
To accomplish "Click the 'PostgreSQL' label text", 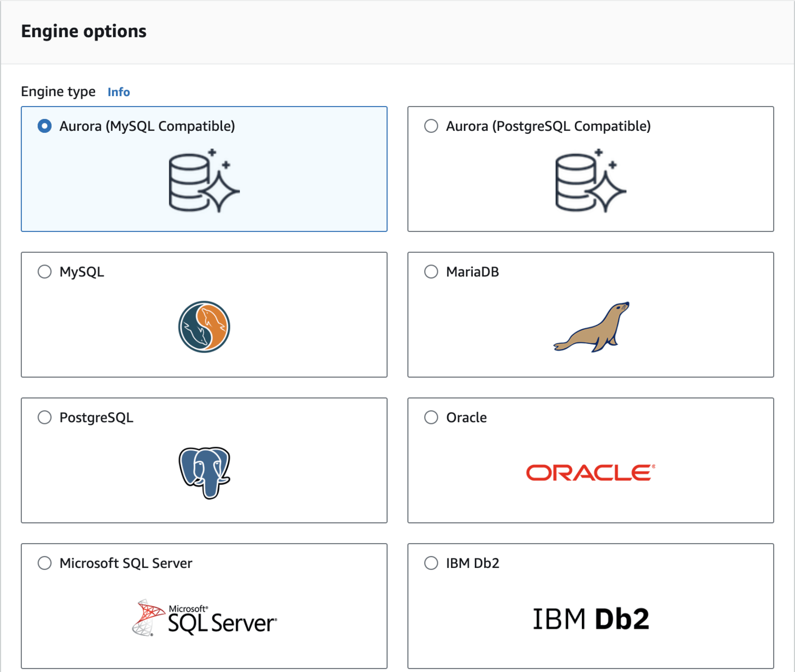I will (97, 418).
